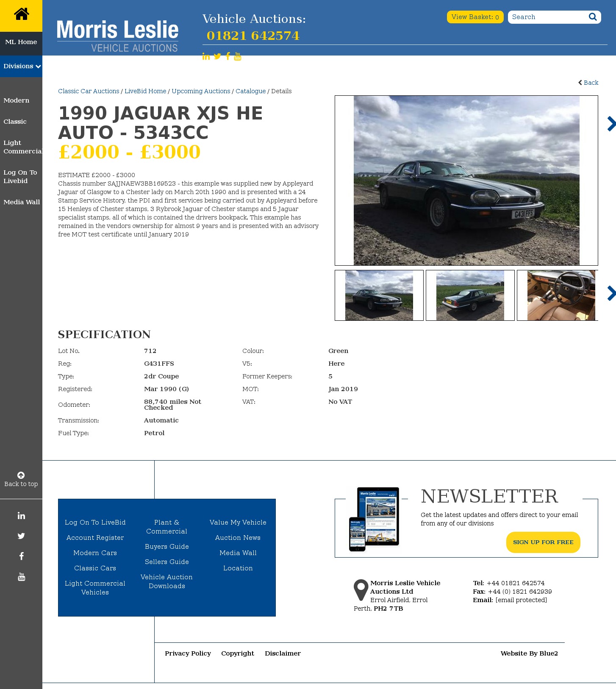The height and width of the screenshot is (689, 616).
Task: Click header phone number 01821 642574
Action: click(253, 36)
